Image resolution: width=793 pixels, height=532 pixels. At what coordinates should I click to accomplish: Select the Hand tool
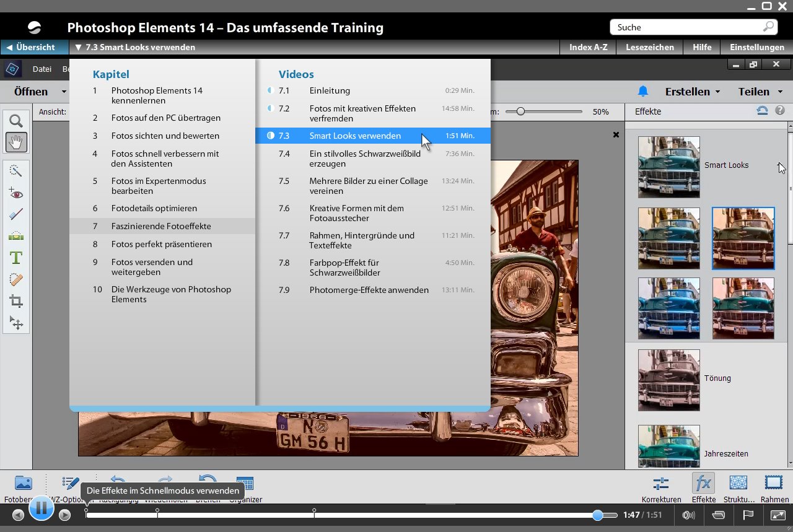16,142
